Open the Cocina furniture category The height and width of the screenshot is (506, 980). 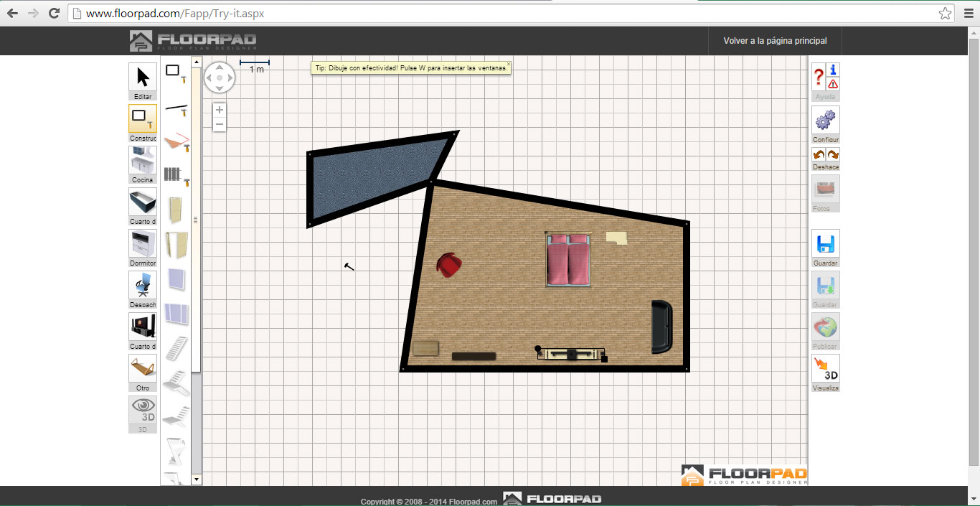point(142,161)
